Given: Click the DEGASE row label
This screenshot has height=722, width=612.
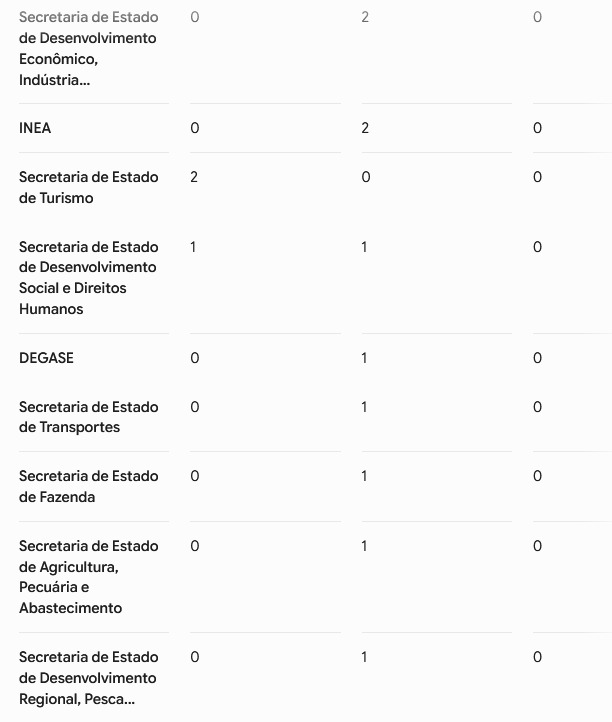Looking at the screenshot, I should coord(46,358).
